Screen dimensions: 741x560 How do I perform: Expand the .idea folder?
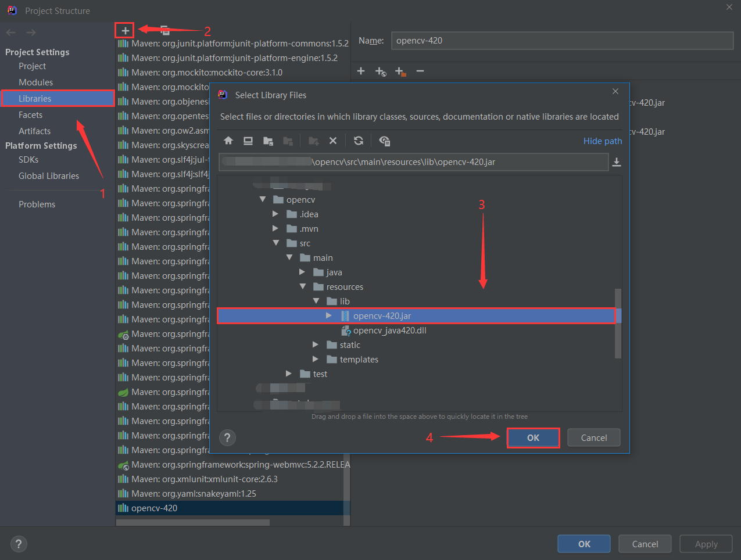coord(275,214)
